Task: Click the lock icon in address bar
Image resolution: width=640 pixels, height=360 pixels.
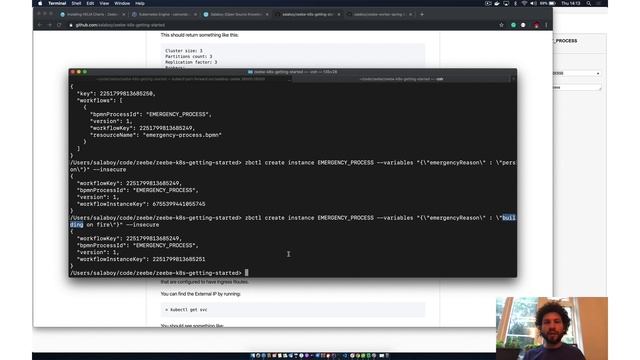Action: click(x=71, y=25)
